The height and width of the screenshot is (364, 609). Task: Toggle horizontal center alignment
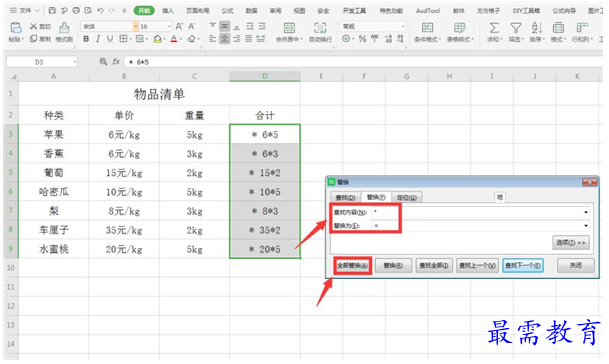[x=224, y=39]
